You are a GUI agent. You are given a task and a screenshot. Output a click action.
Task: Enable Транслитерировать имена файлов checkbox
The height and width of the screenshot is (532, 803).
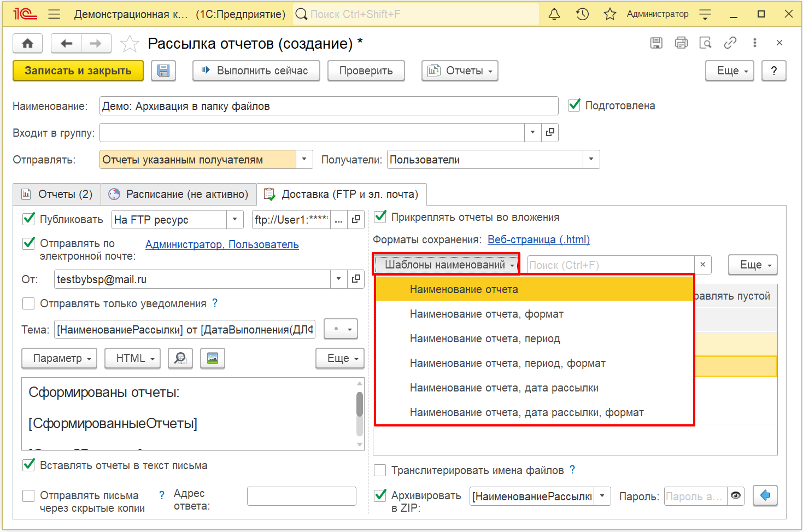tap(380, 470)
